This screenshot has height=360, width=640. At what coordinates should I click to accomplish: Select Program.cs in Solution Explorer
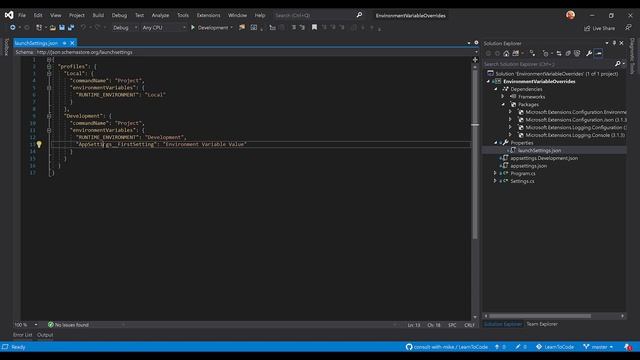coord(522,173)
